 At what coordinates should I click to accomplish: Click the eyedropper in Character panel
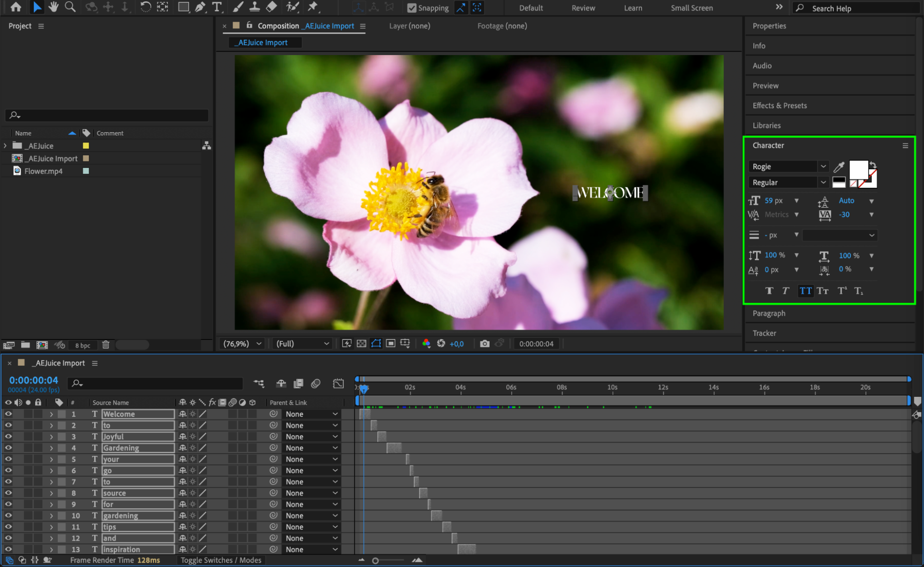pos(839,167)
